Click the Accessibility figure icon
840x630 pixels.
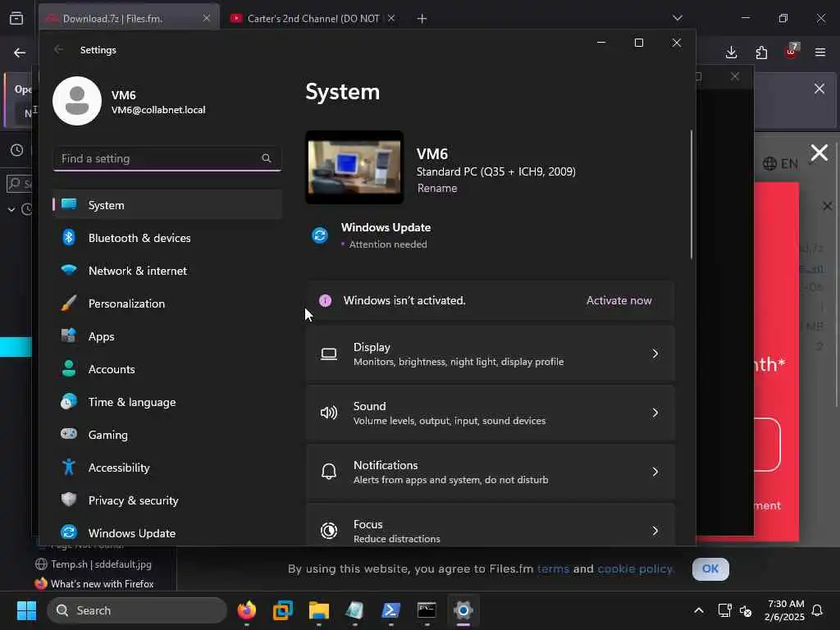(x=69, y=467)
